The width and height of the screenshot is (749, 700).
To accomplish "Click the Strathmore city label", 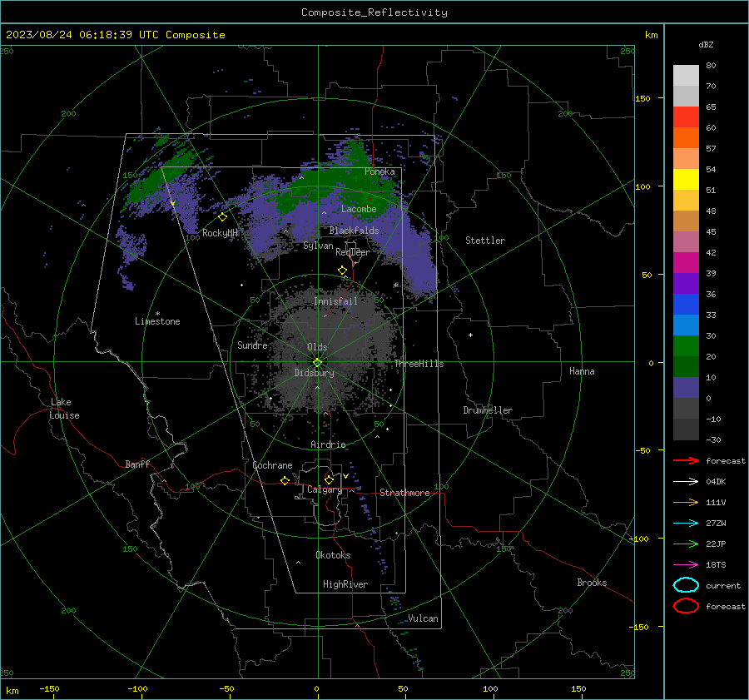I will point(404,493).
